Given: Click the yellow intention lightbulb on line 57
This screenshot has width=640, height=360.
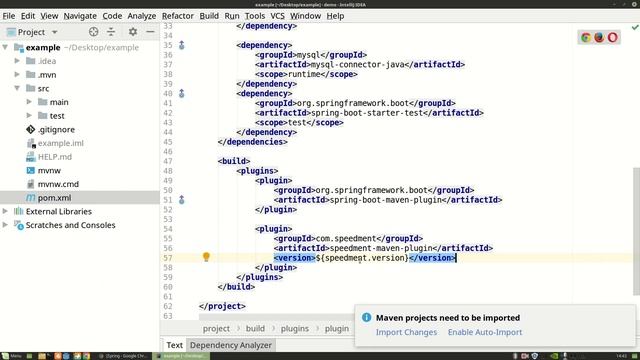Looking at the screenshot, I should (206, 257).
